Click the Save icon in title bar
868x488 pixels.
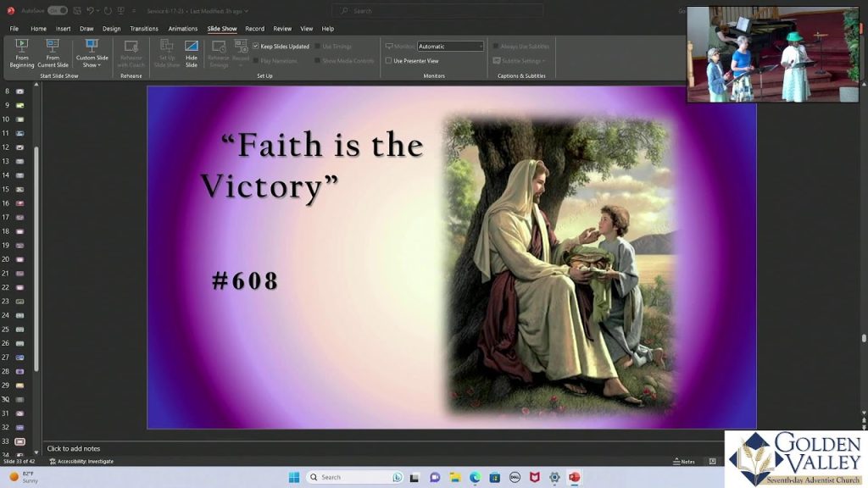click(x=77, y=10)
